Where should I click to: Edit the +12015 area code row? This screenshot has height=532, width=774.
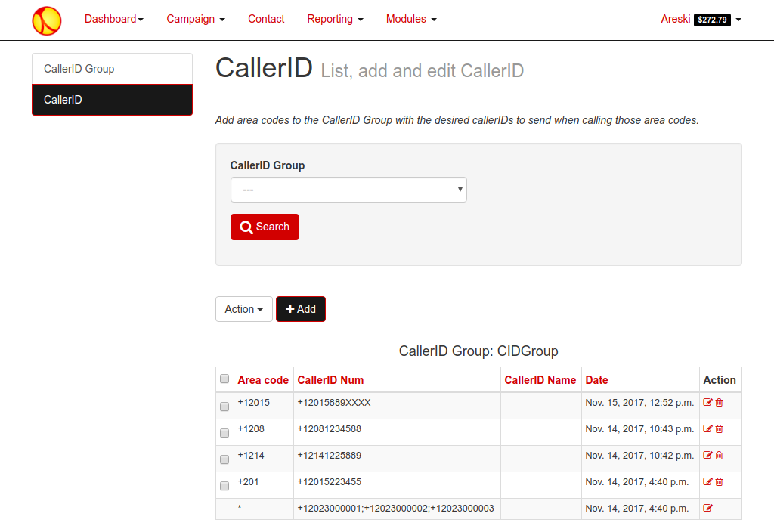(707, 402)
